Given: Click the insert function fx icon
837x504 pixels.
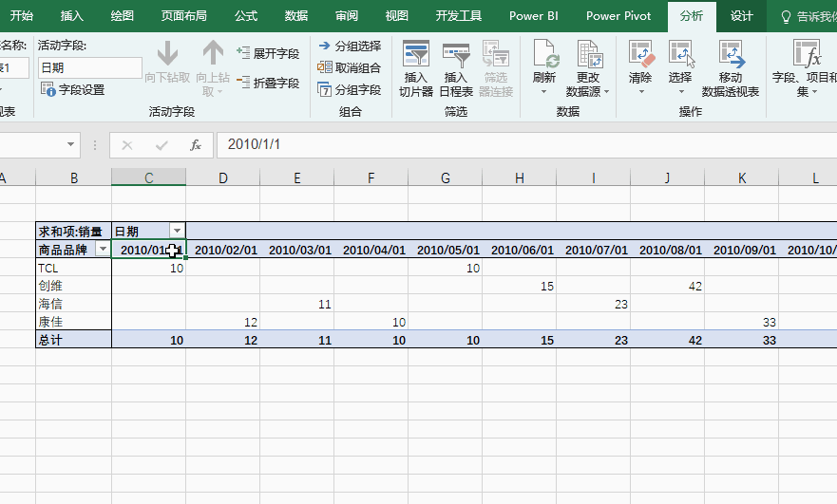Looking at the screenshot, I should click(x=196, y=145).
